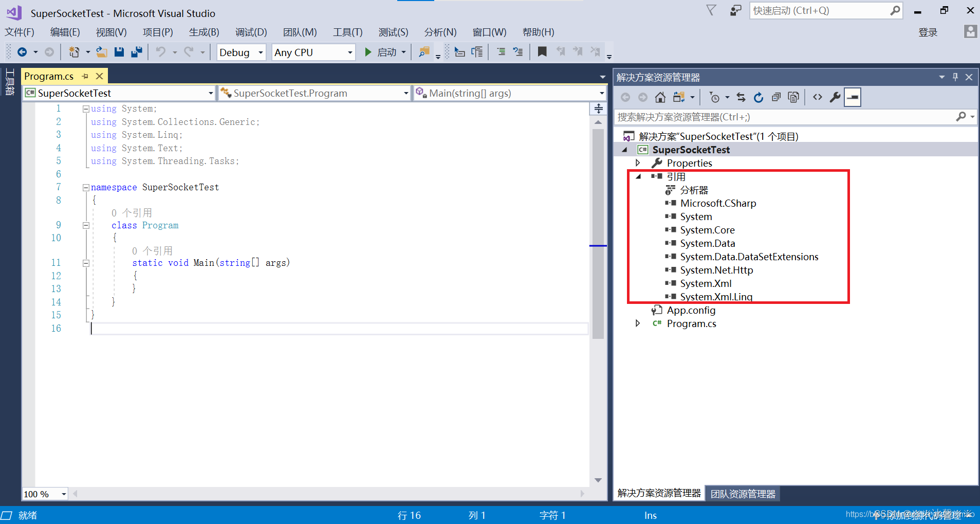Viewport: 980px width, 524px height.
Task: Expand the Properties node in Solution Explorer
Action: [638, 162]
